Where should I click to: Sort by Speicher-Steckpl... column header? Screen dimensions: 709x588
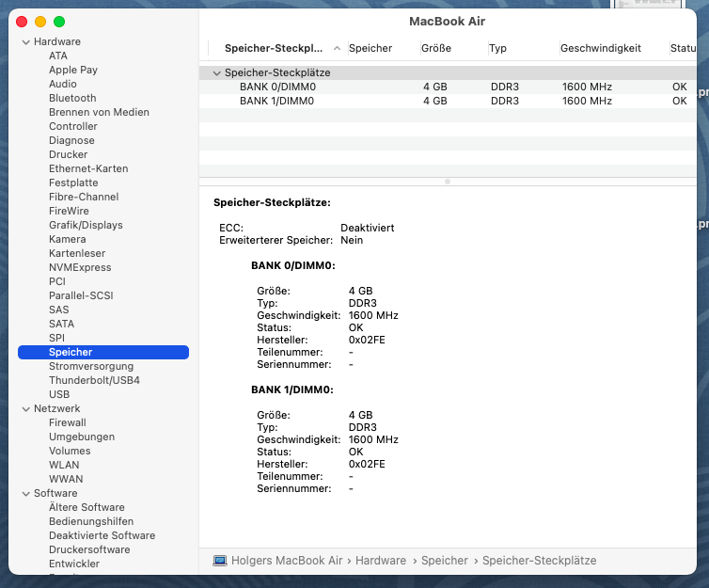click(x=277, y=48)
